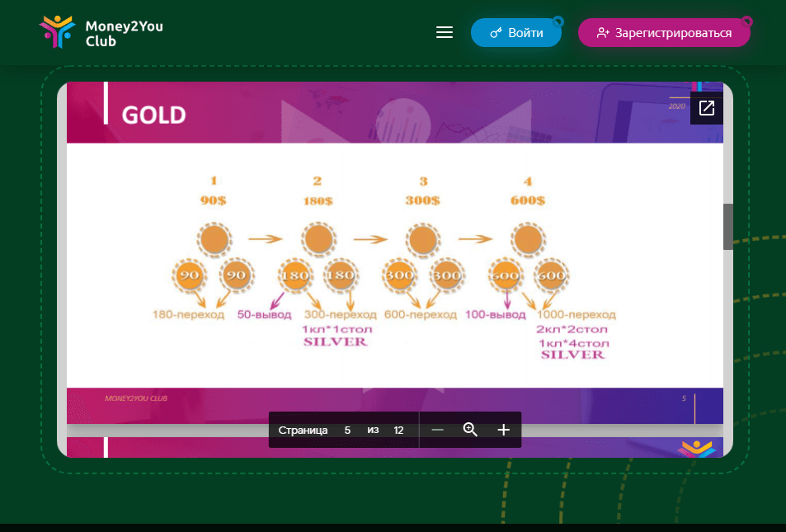Select the current page number field
The width and height of the screenshot is (786, 532).
pos(347,431)
